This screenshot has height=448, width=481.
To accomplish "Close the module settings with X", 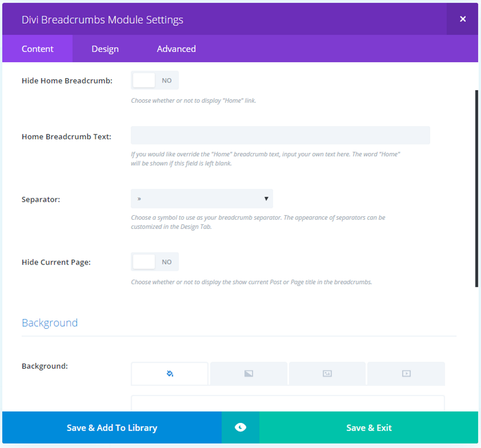I will click(462, 19).
